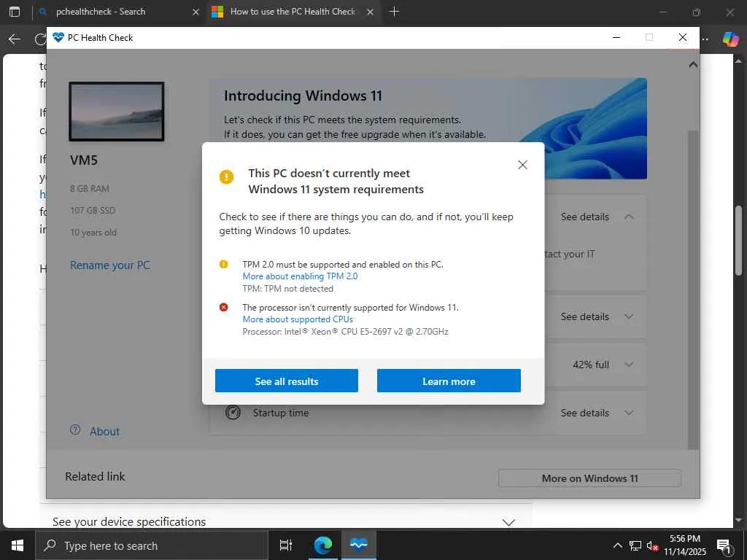The image size is (747, 560).
Task: Open Task View from the taskbar
Action: point(285,545)
